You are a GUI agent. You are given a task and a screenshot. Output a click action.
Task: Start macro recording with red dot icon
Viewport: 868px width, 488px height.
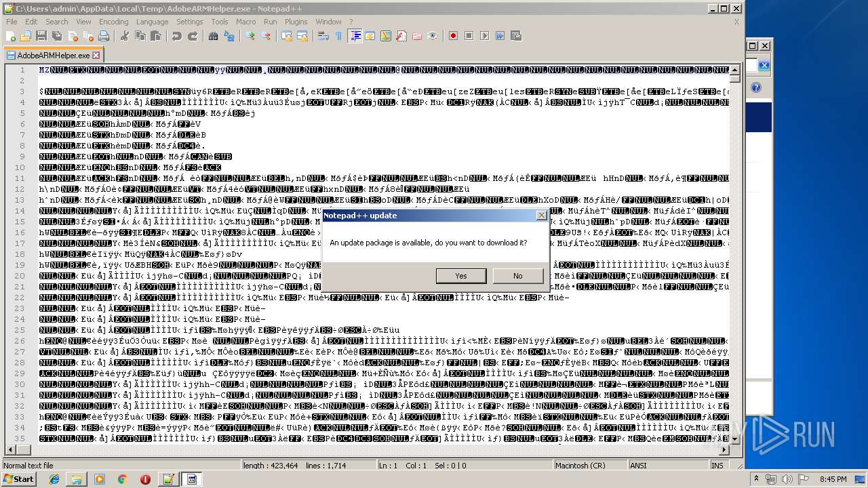[x=454, y=36]
